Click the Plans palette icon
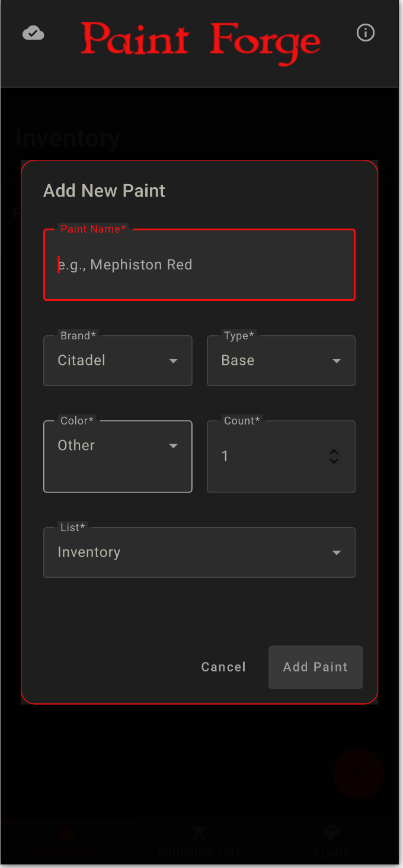 tap(331, 833)
